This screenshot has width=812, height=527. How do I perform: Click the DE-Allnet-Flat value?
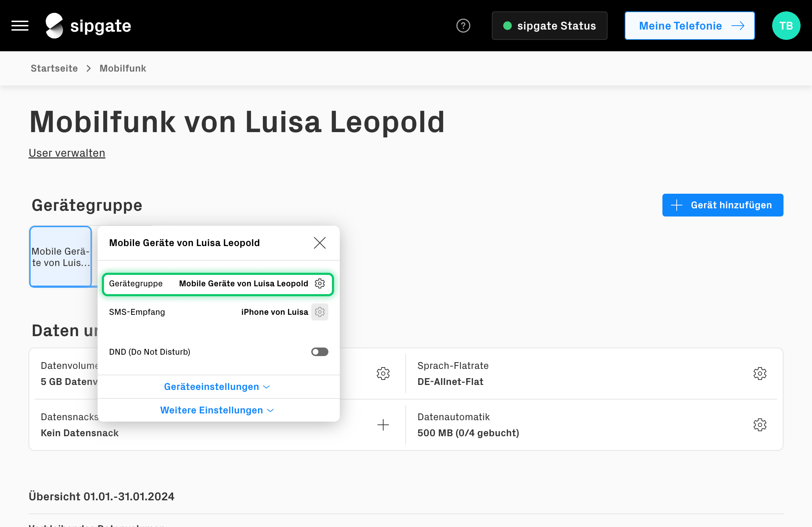click(451, 382)
